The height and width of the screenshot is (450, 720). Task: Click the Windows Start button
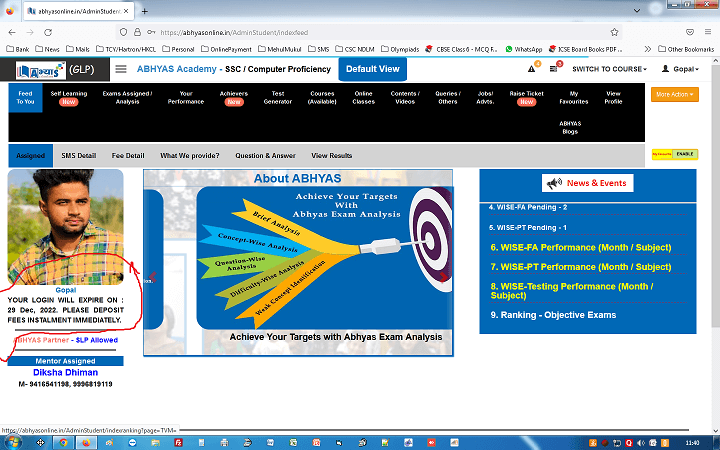pyautogui.click(x=14, y=441)
